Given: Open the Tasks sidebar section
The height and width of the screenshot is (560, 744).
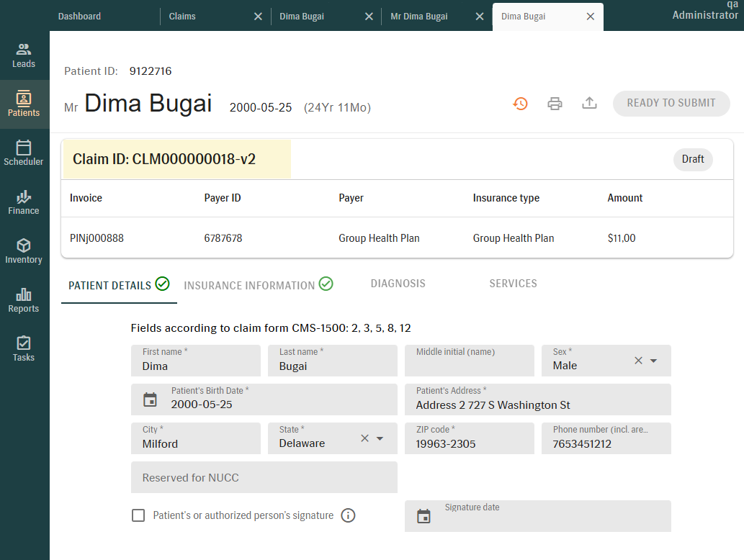Looking at the screenshot, I should tap(24, 349).
